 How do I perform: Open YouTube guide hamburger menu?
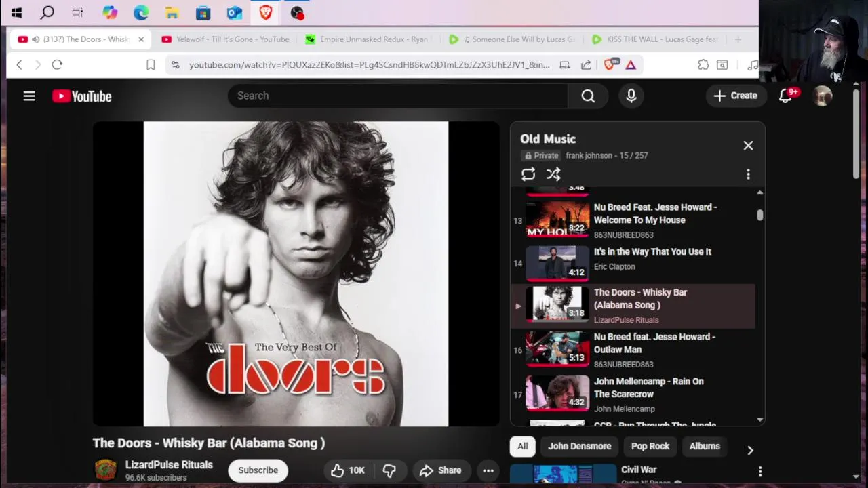coord(29,96)
